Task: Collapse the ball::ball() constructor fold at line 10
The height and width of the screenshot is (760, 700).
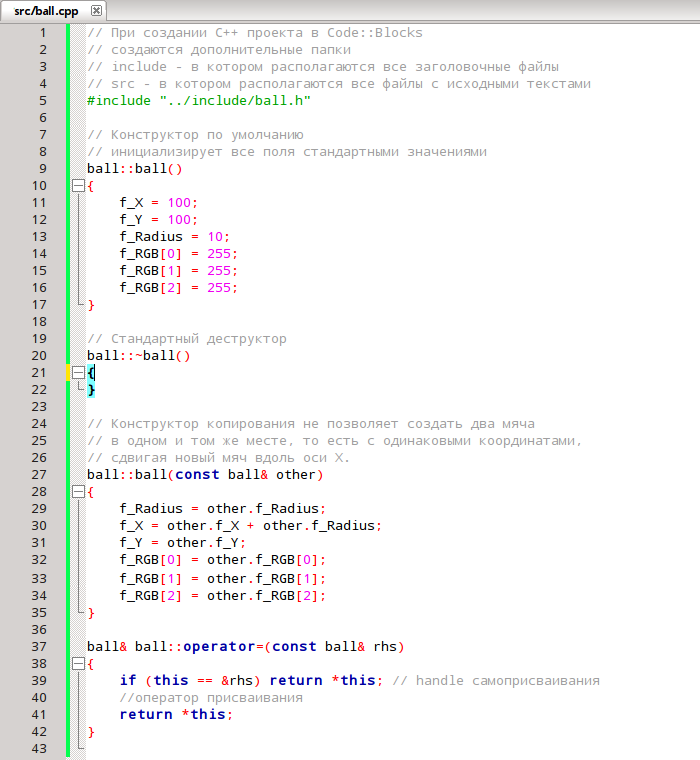Action: click(x=78, y=186)
